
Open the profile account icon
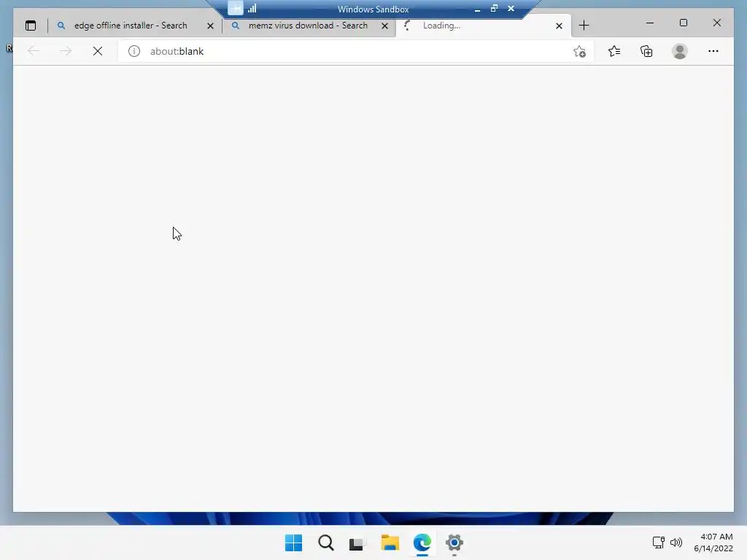[x=680, y=51]
